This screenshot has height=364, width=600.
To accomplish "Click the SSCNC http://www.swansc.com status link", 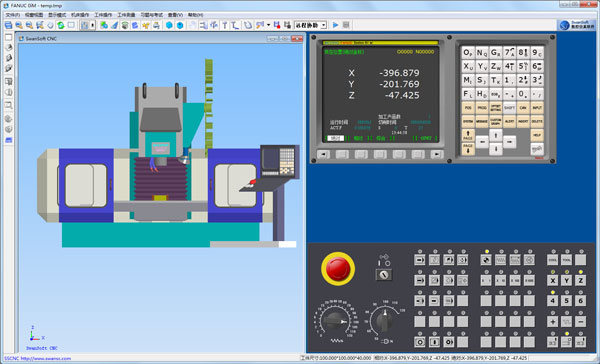I will coord(38,359).
